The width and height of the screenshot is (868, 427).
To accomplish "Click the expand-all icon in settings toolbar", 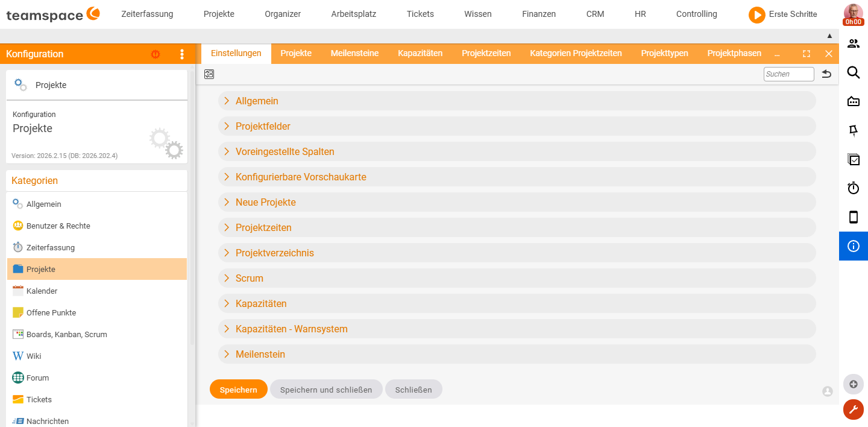I will (x=209, y=74).
